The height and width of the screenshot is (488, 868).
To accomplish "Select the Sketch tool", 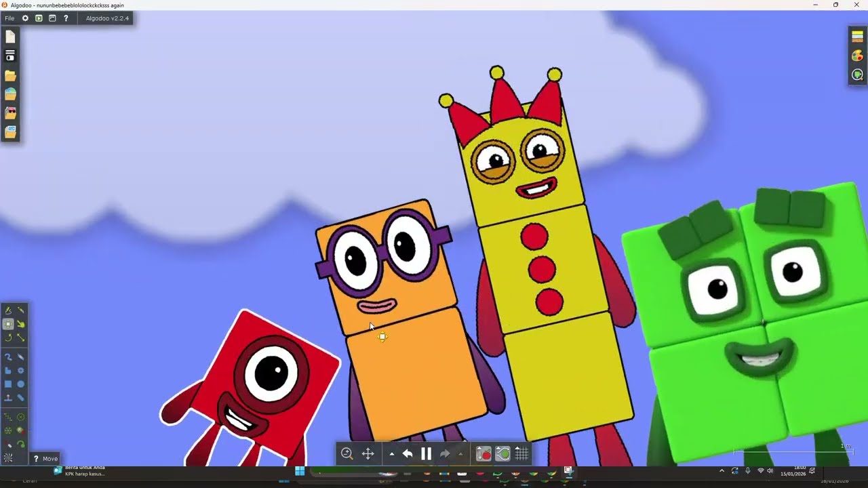I will click(8, 310).
